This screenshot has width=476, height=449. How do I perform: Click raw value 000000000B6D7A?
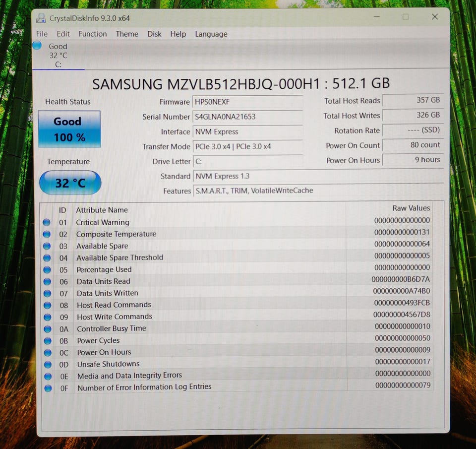coord(401,279)
